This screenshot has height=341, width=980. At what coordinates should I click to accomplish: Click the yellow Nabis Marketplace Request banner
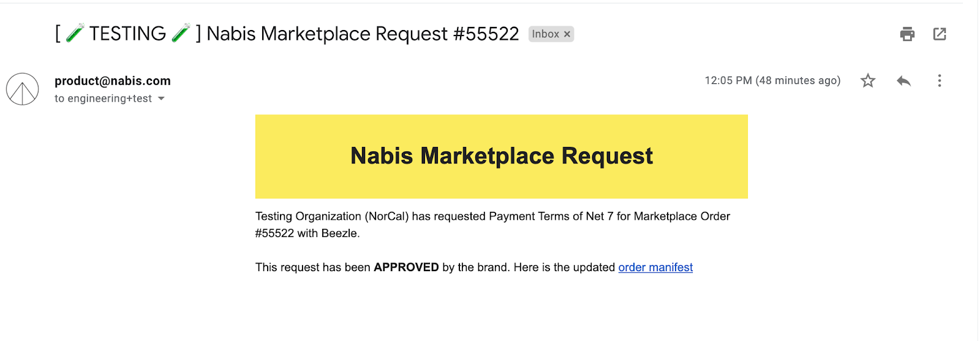point(501,156)
